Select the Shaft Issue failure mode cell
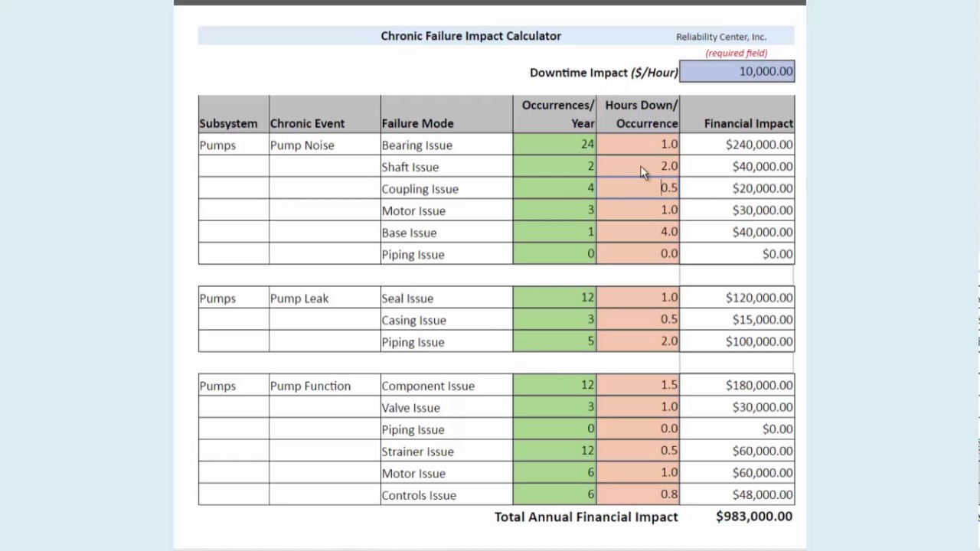The width and height of the screenshot is (980, 551). click(446, 166)
